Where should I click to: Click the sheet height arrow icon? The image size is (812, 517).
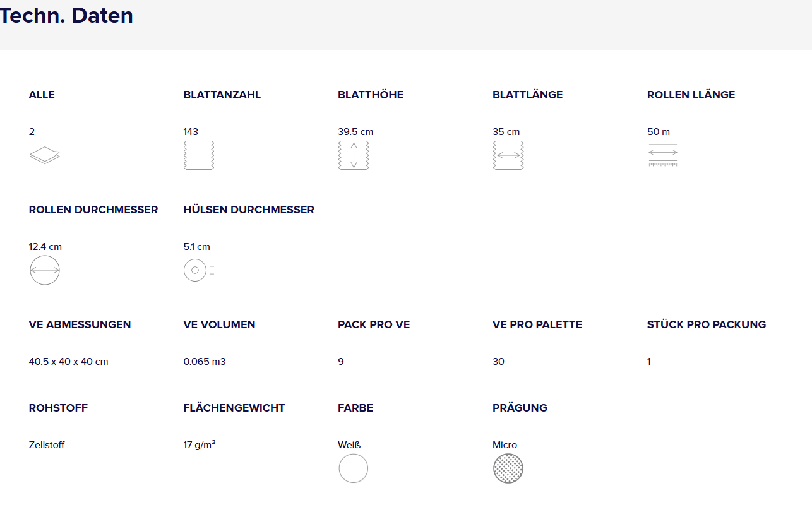coord(354,155)
